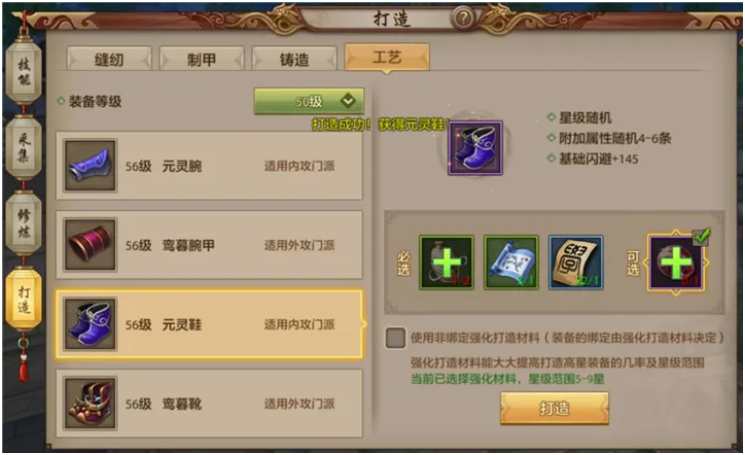The width and height of the screenshot is (745, 455).
Task: Open the 50级 equipment level dropdown
Action: point(309,101)
